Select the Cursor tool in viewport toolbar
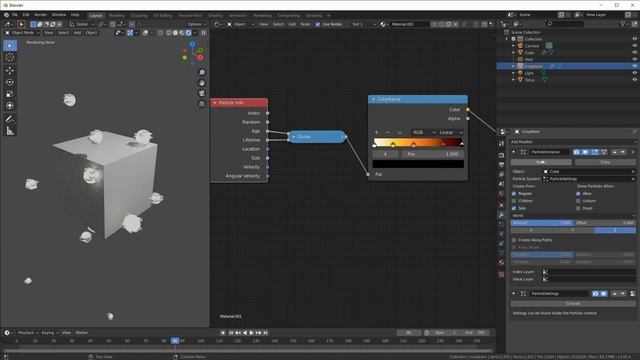Image resolution: width=640 pixels, height=360 pixels. [10, 58]
